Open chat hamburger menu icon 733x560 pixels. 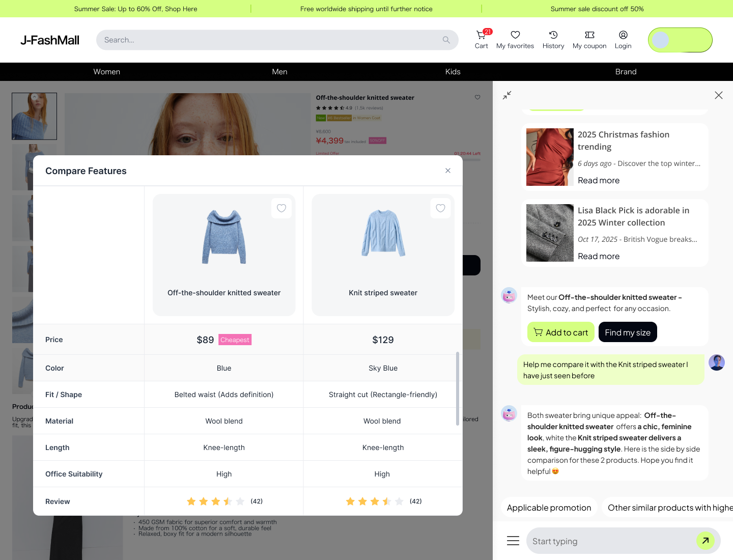[513, 541]
